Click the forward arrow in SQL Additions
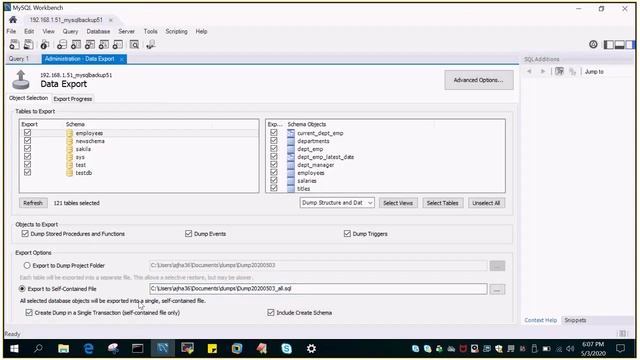The image size is (640, 360). click(x=543, y=71)
